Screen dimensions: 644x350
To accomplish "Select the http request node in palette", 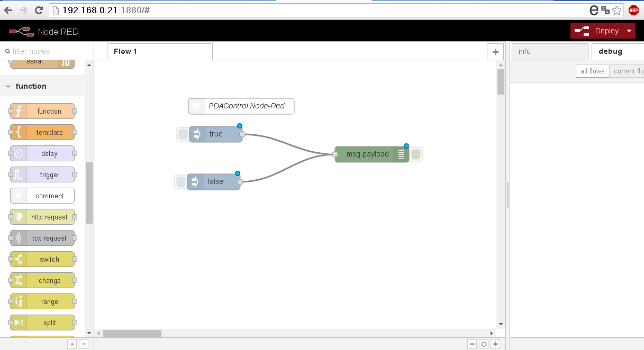I will pyautogui.click(x=42, y=217).
